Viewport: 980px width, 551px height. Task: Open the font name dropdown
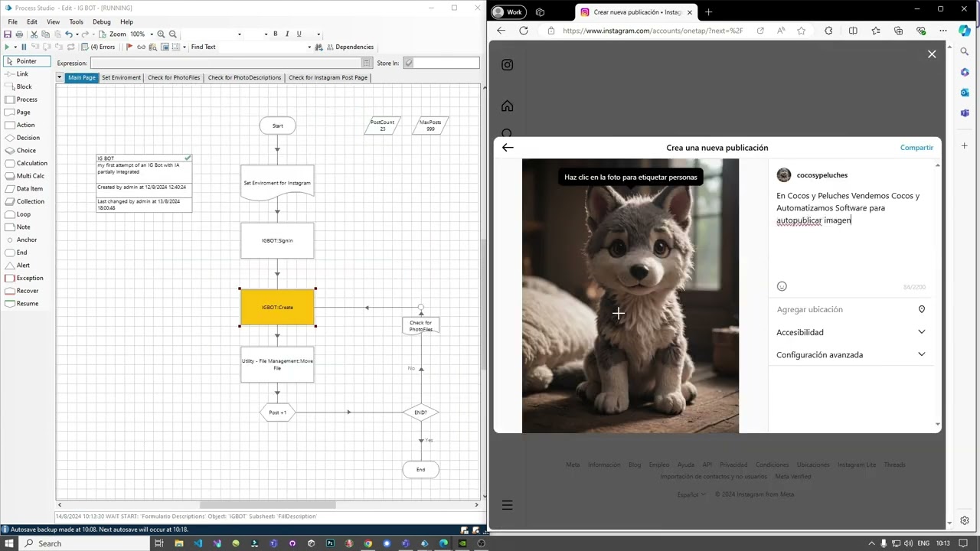(x=240, y=34)
